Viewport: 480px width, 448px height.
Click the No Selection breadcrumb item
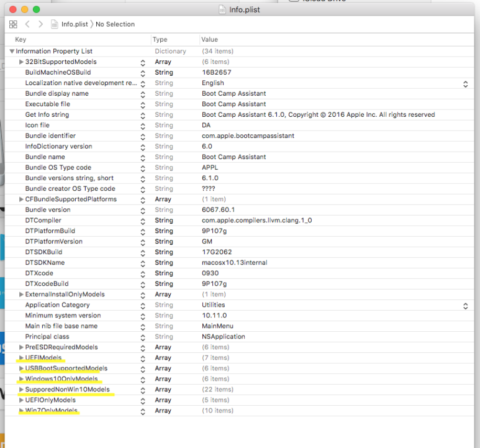point(115,24)
